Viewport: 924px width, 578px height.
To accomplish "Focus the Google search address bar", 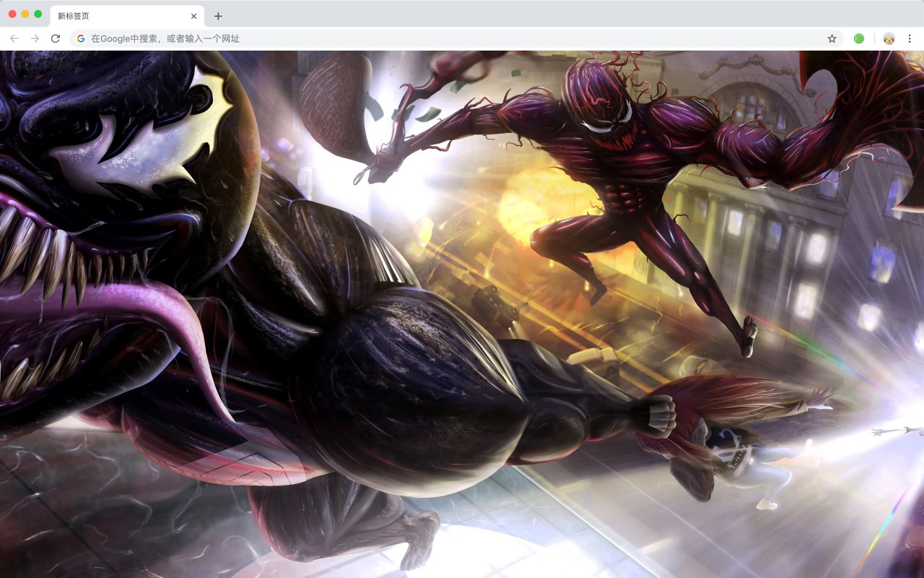I will [457, 38].
